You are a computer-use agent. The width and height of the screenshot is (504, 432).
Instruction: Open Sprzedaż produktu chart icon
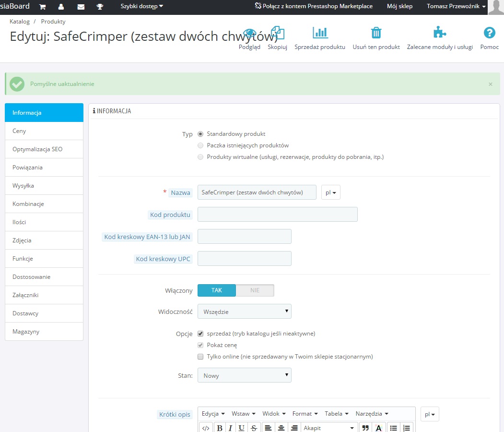coord(320,33)
